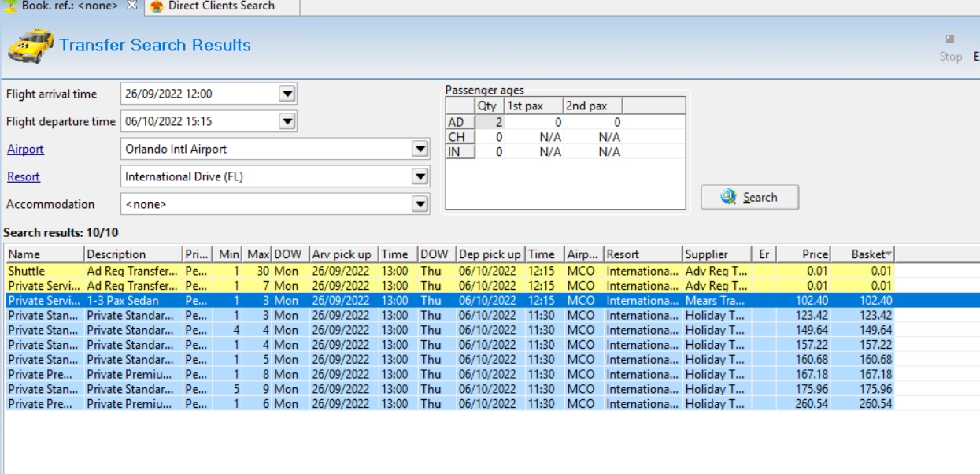Viewport: 980px width, 474px height.
Task: Sort results by Name column header
Action: pyautogui.click(x=44, y=254)
